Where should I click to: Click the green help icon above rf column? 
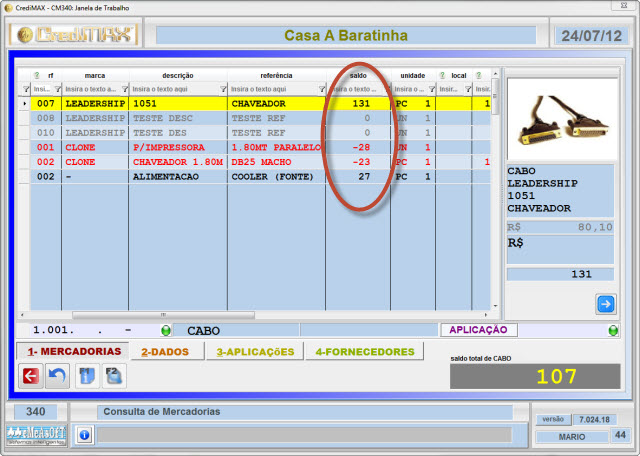tap(36, 75)
